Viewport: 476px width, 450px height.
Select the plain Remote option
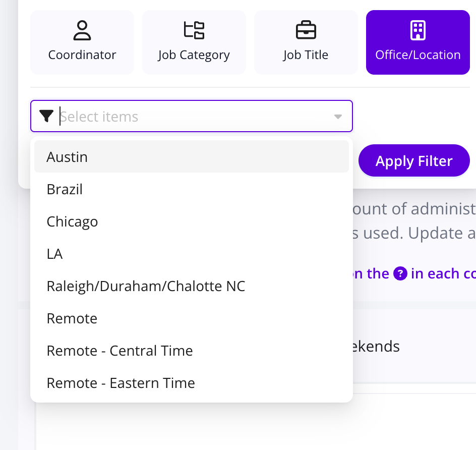(192, 318)
